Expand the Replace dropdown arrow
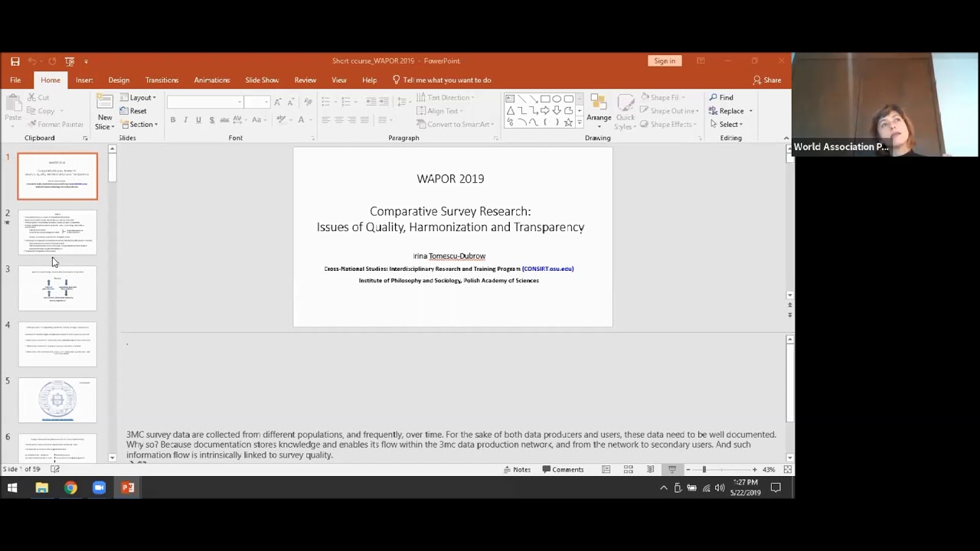980x551 pixels. (751, 111)
